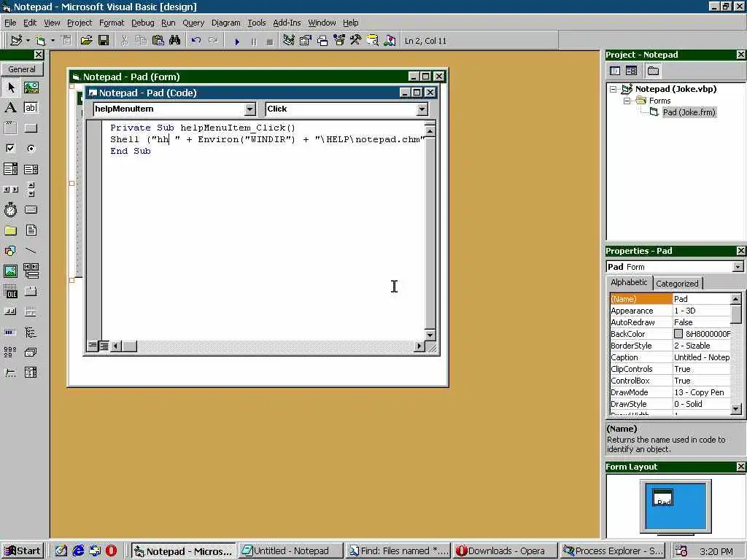This screenshot has width=747, height=560.
Task: Switch code window to Procedure View
Action: pyautogui.click(x=93, y=346)
